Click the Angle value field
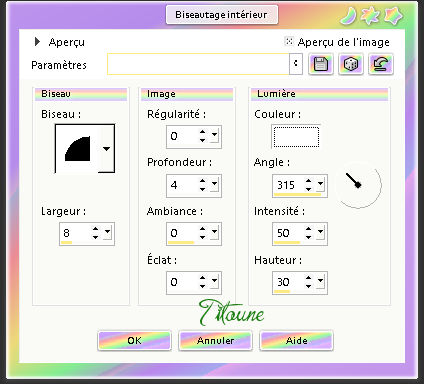 coord(288,185)
